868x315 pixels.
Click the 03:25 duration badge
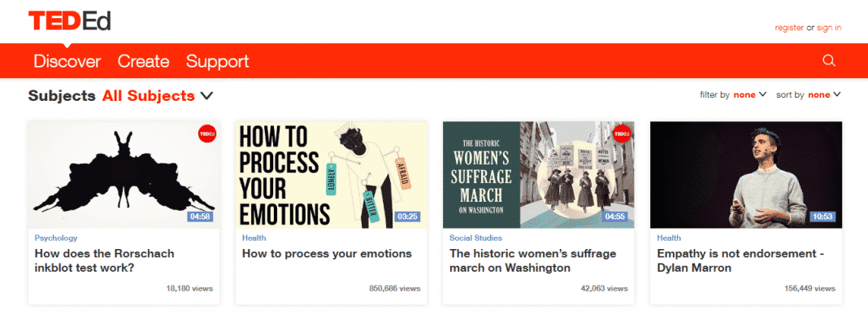point(407,217)
